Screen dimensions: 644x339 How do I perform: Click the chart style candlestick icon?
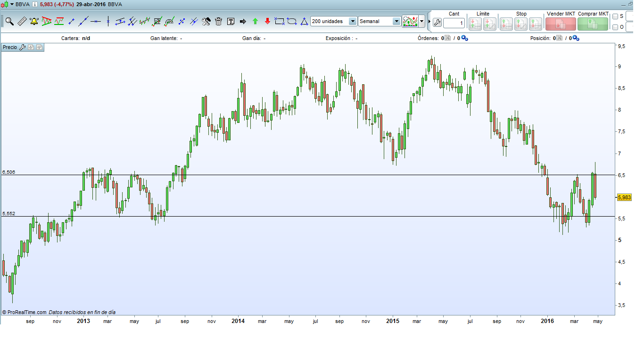click(x=410, y=21)
